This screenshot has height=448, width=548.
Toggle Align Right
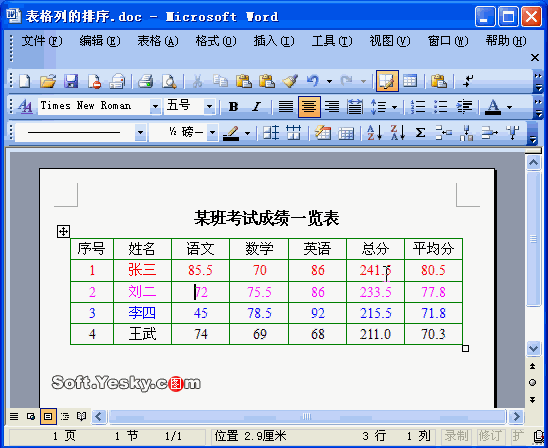[332, 106]
